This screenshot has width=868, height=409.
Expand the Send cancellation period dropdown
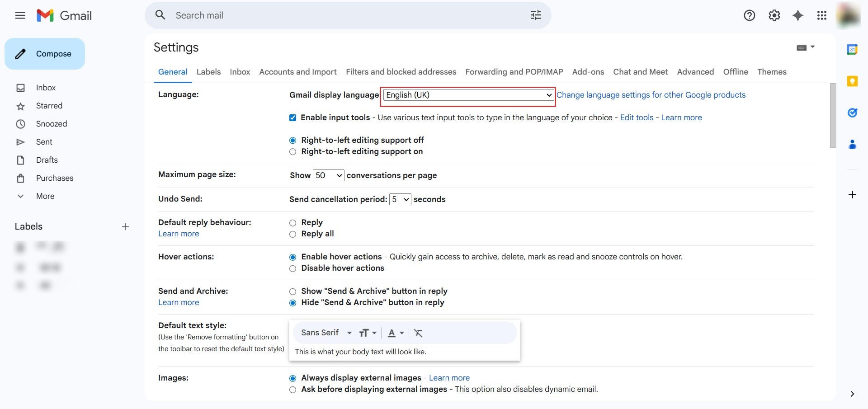point(400,199)
